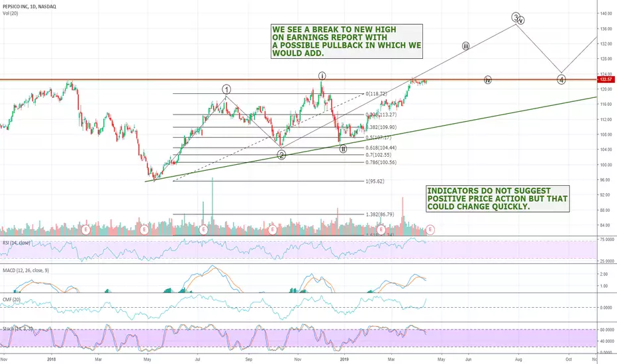Click the 1(95.62) Fibonacci level label
Screen dimensions: 617x364
click(375, 181)
